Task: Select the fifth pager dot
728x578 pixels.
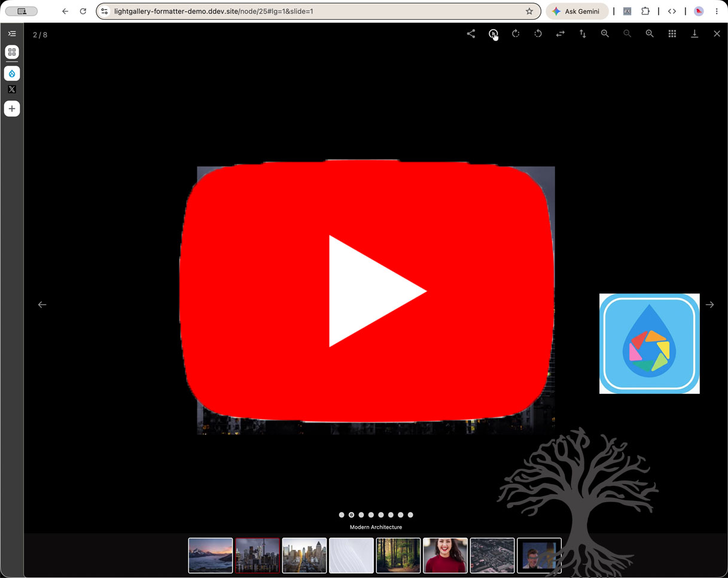Action: (x=381, y=515)
